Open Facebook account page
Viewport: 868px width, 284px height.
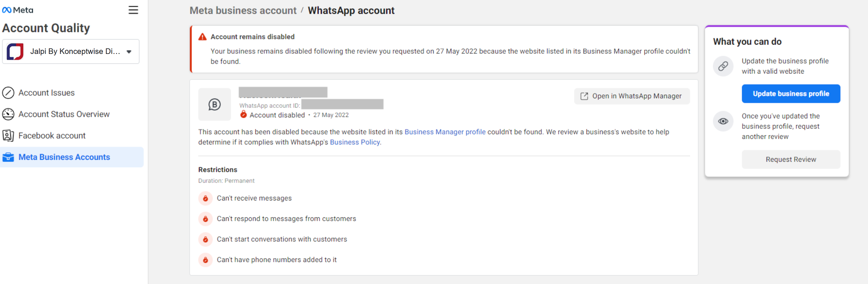[x=52, y=136]
